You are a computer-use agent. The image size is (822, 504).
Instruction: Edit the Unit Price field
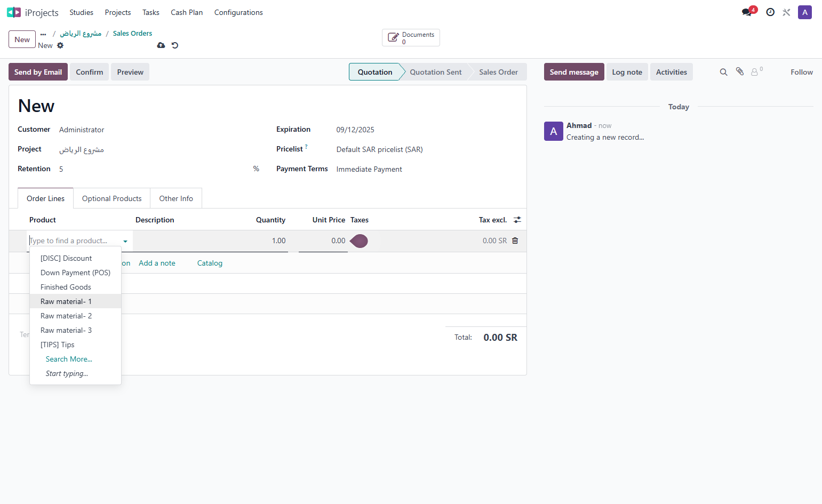point(323,241)
